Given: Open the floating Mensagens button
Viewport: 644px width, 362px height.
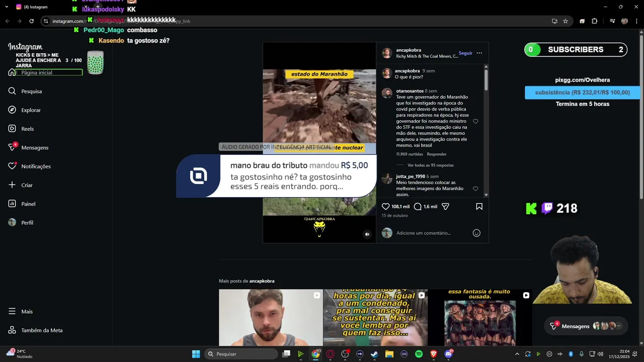Looking at the screenshot, I should point(586,326).
